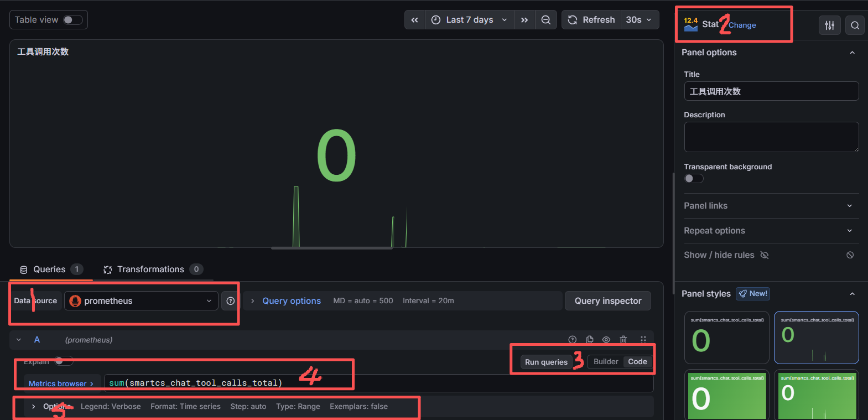Click the Run queries button

[547, 362]
